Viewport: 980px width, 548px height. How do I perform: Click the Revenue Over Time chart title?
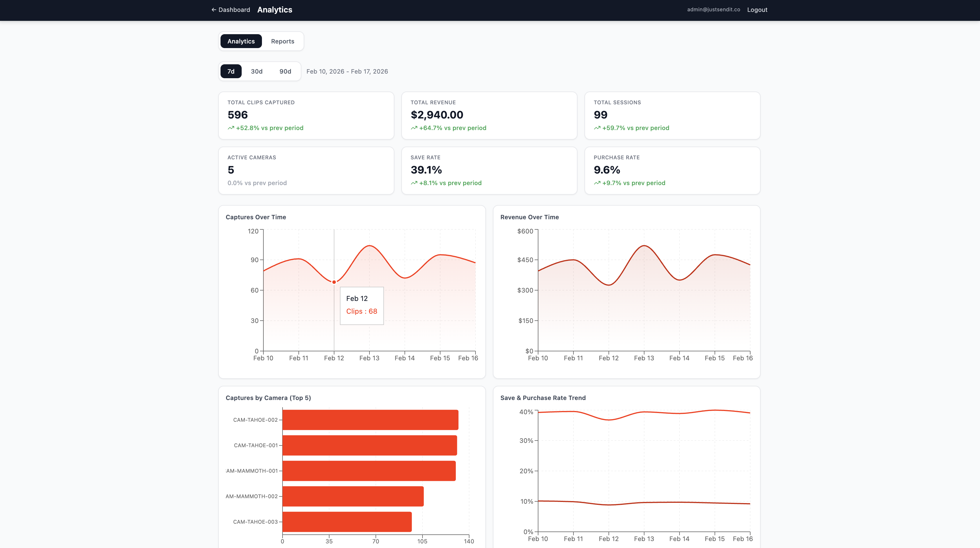coord(529,217)
